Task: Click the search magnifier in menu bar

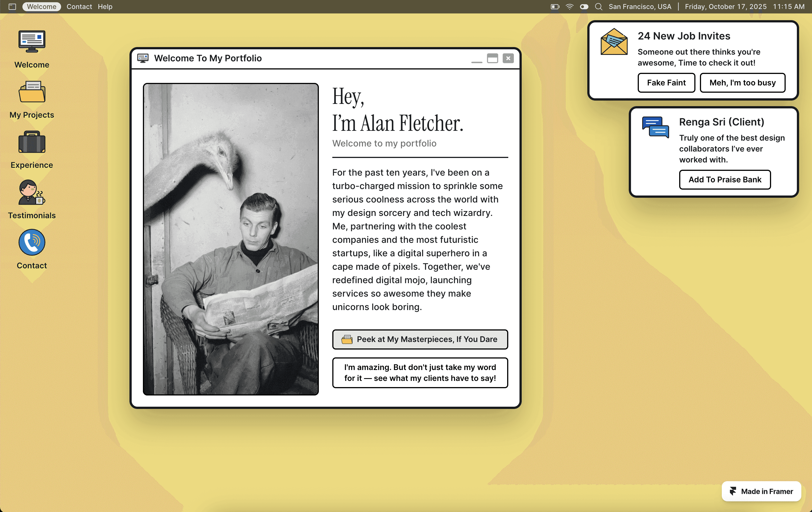Action: [x=598, y=7]
